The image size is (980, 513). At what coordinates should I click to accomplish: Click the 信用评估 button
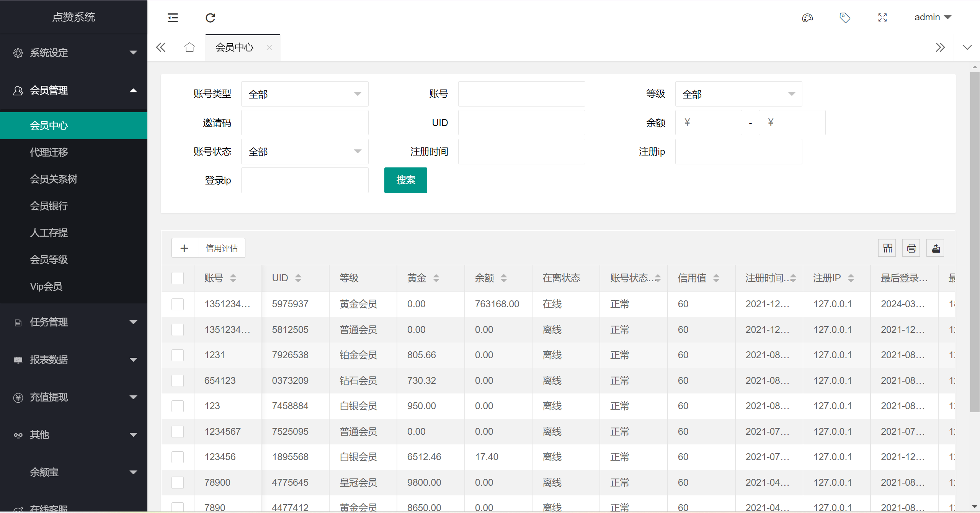[x=222, y=248]
